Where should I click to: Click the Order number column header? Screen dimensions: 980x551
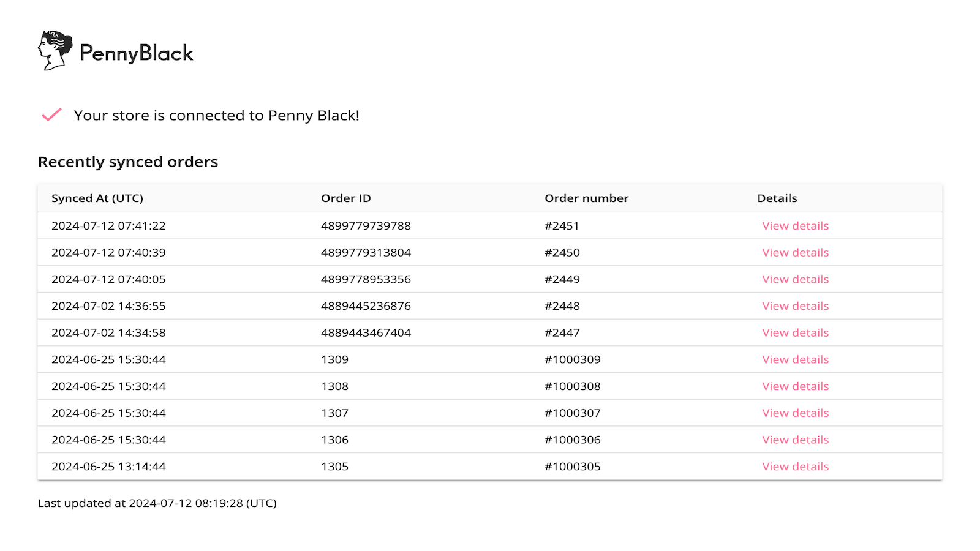pyautogui.click(x=586, y=198)
